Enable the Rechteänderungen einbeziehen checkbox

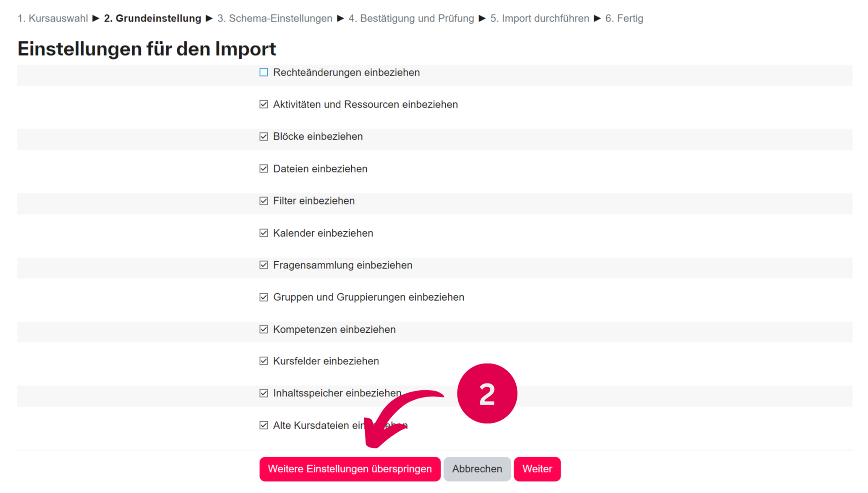(264, 73)
